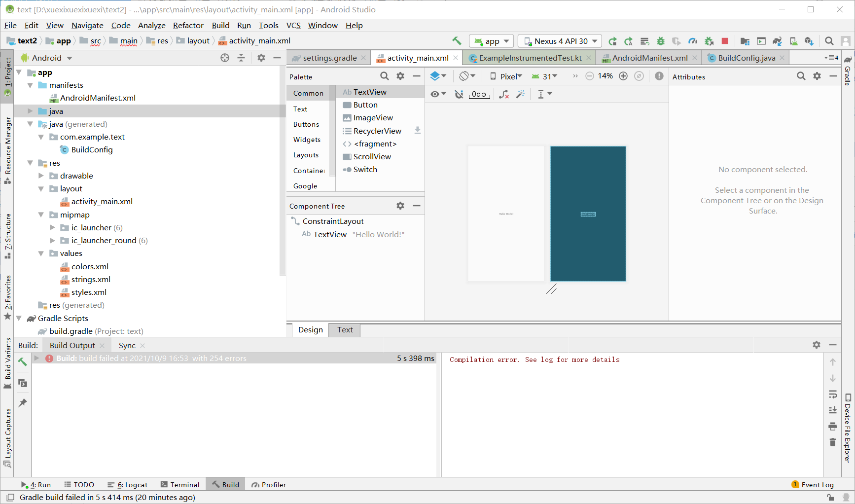Open the Terminal tool window
Image resolution: width=855 pixels, height=504 pixels.
click(179, 485)
